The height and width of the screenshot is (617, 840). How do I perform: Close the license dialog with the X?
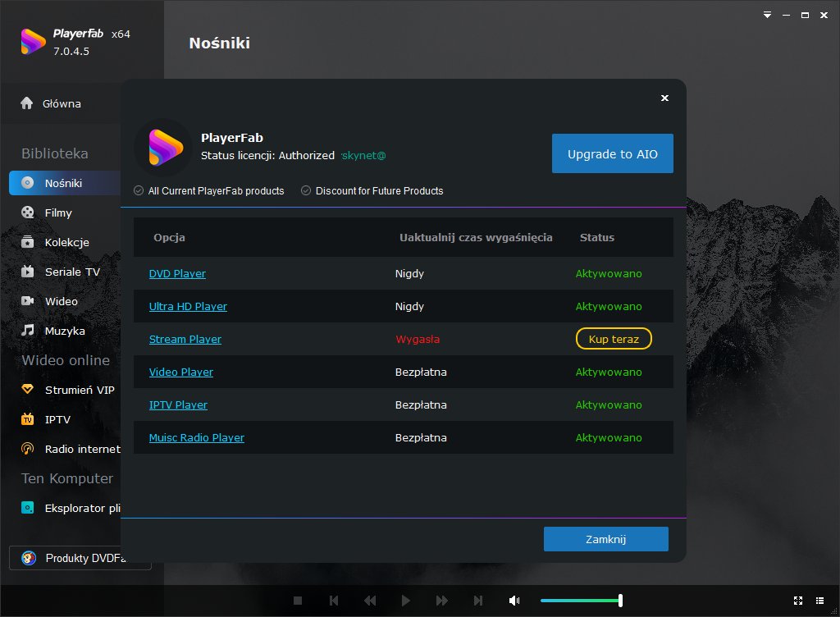coord(664,98)
